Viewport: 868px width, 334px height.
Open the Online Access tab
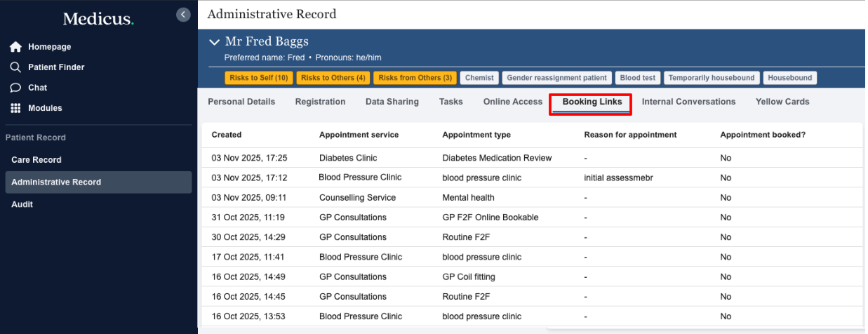click(512, 102)
